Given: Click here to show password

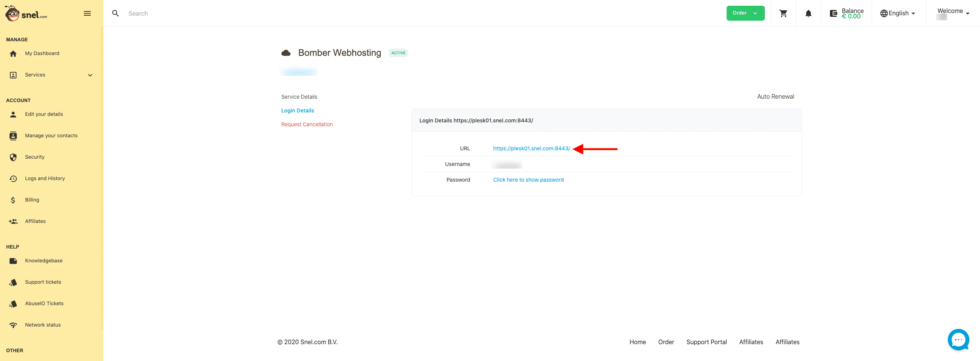Looking at the screenshot, I should (528, 180).
